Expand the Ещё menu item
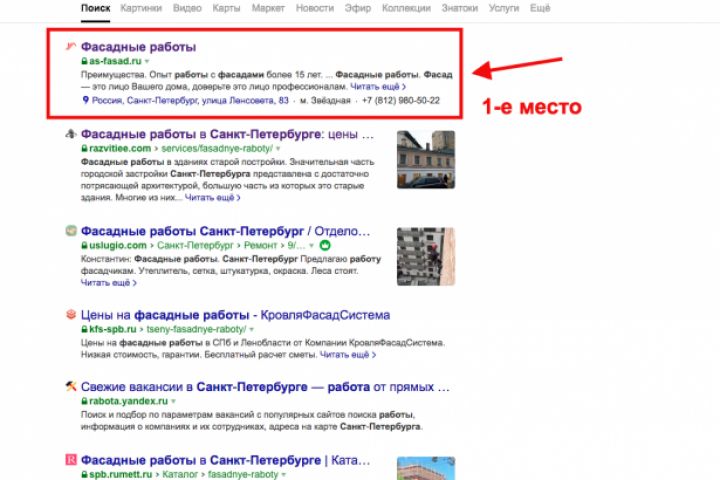 pos(540,8)
